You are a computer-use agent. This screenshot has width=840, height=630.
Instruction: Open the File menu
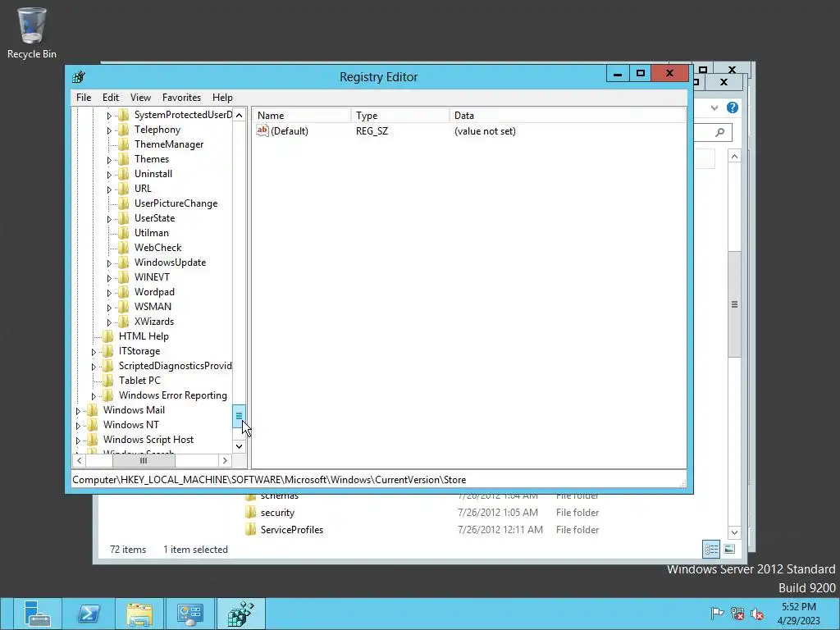click(x=84, y=98)
